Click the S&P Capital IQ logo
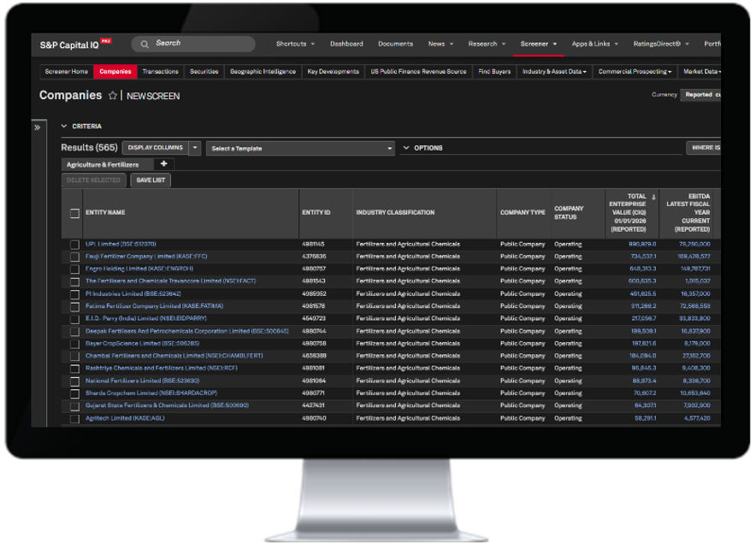The image size is (756, 550). point(75,44)
